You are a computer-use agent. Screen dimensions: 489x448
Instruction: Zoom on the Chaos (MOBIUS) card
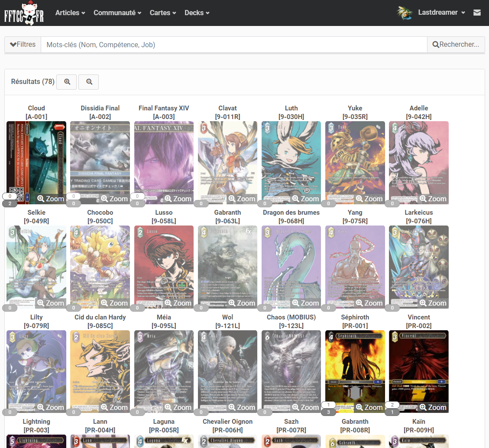(305, 407)
